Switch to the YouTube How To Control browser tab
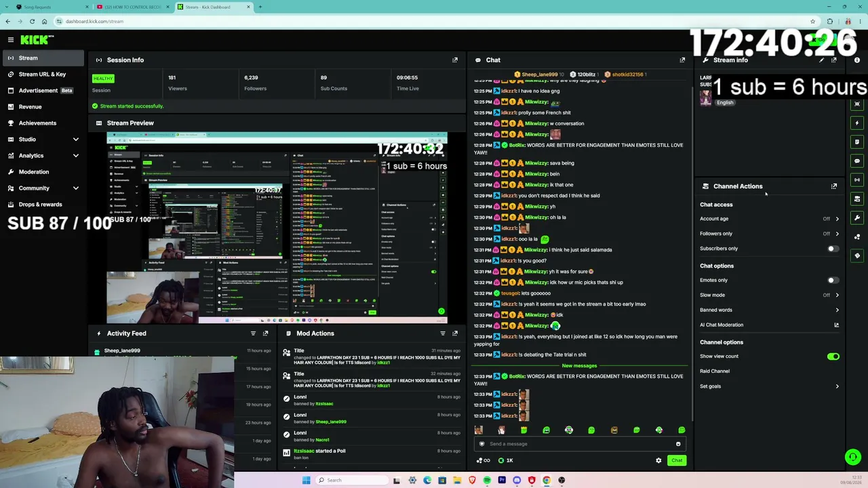Image resolution: width=868 pixels, height=488 pixels. pos(133,7)
